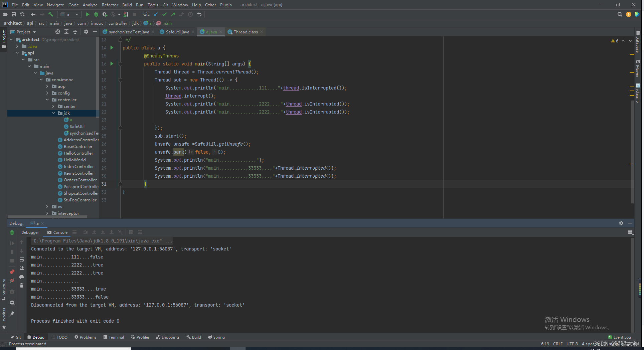This screenshot has height=350, width=644.
Task: Open the profiler run dropdown arrow
Action: 119,14
